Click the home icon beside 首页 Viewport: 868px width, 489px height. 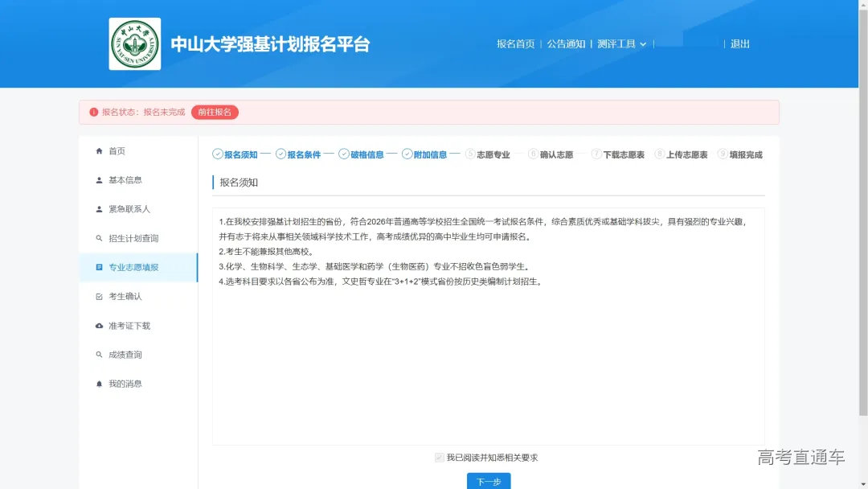[100, 150]
